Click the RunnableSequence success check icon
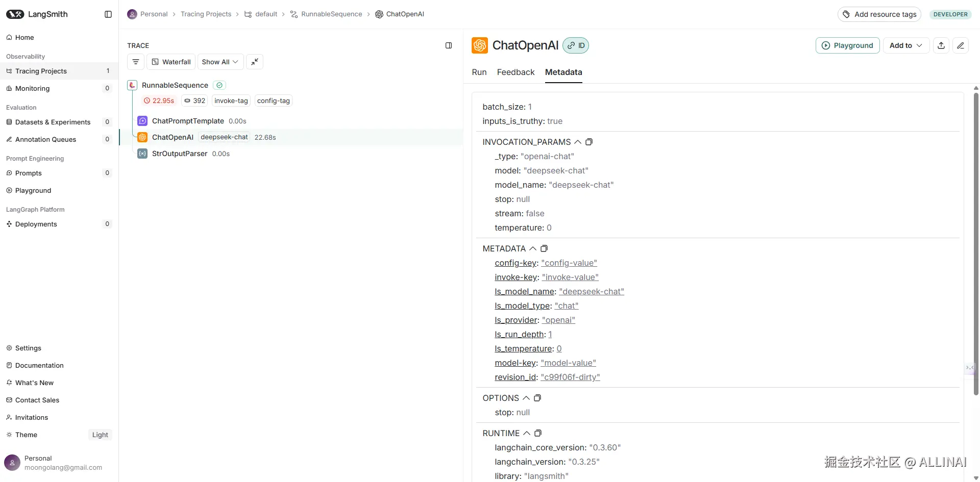 pos(219,85)
